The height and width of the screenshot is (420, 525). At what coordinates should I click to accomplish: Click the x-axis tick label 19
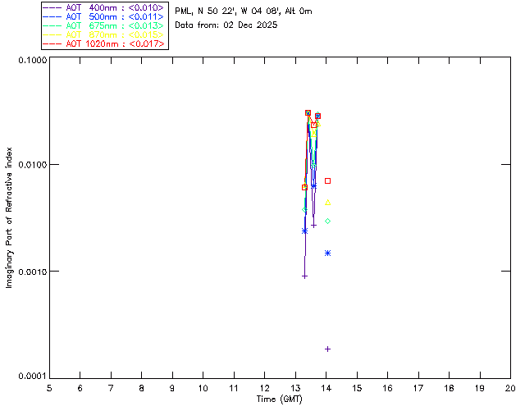point(480,388)
